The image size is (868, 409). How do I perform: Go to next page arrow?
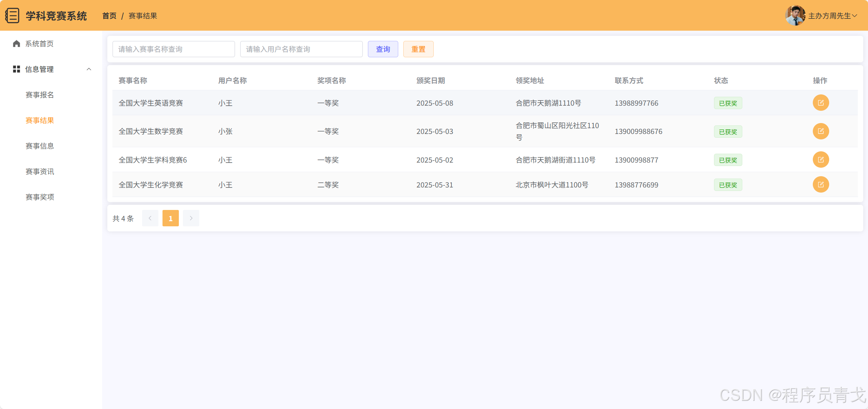pyautogui.click(x=191, y=218)
